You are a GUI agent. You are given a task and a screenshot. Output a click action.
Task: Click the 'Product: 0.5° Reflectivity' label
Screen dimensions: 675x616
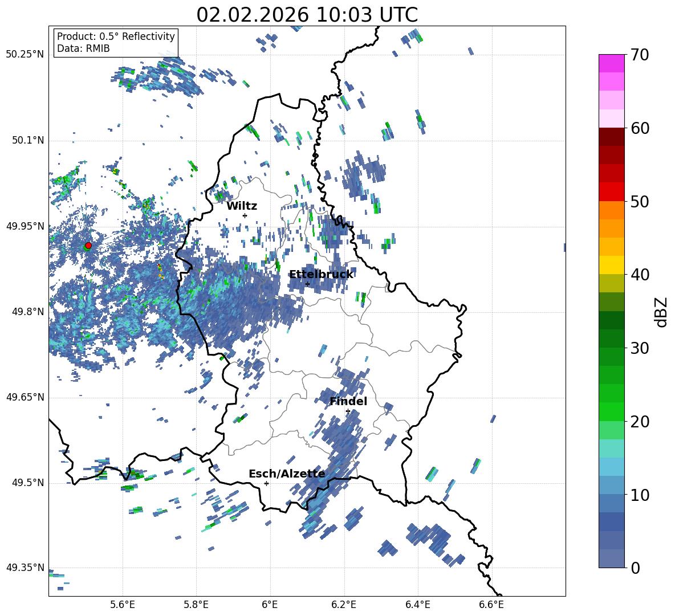[116, 36]
